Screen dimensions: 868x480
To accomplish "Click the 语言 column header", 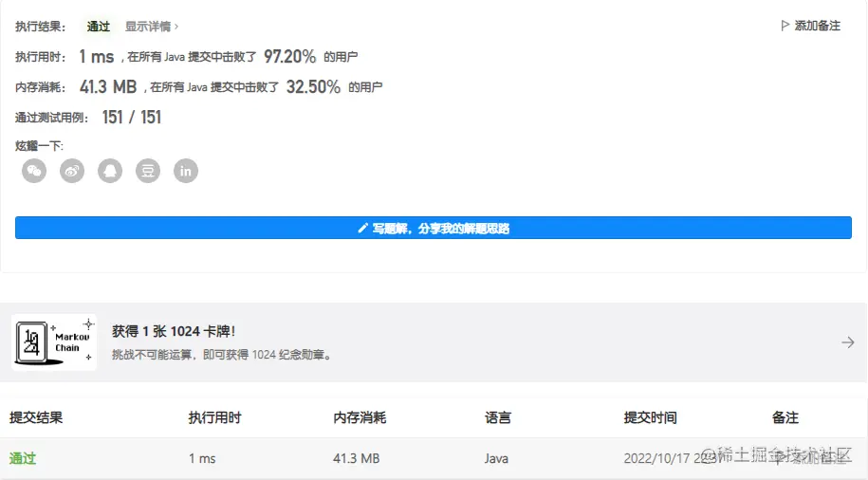I will (498, 417).
